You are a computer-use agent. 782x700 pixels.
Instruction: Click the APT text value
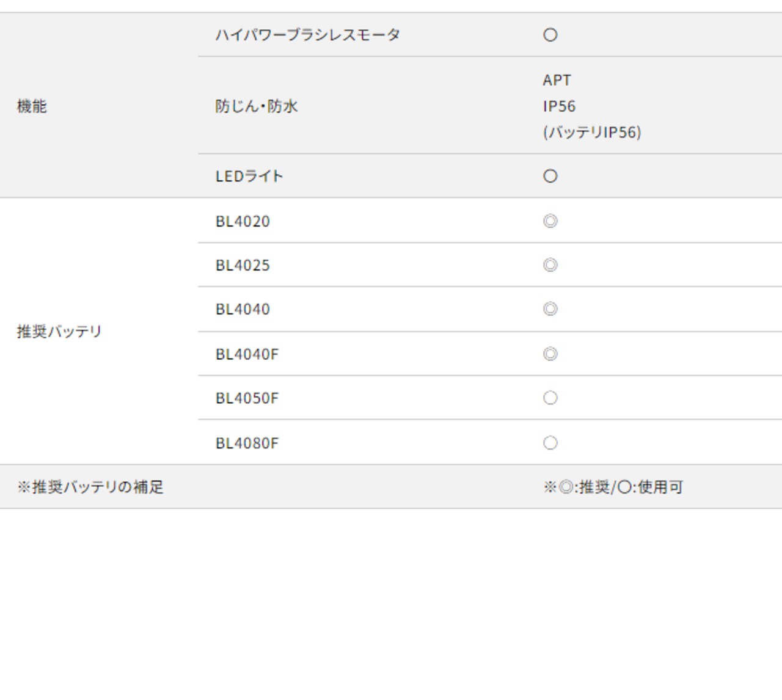pyautogui.click(x=557, y=80)
